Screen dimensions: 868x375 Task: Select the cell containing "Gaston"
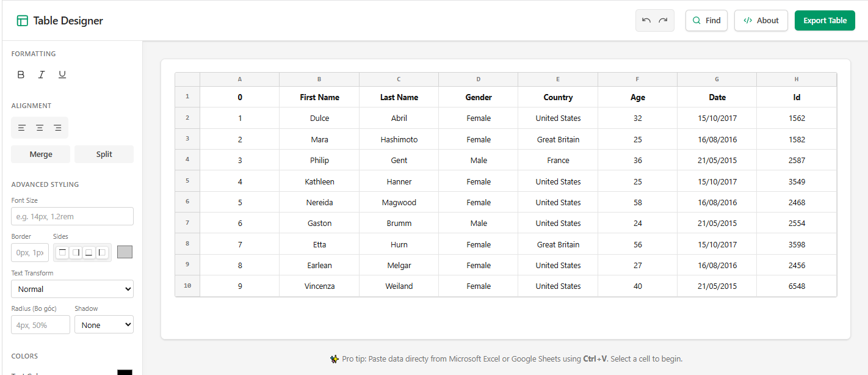click(x=319, y=224)
